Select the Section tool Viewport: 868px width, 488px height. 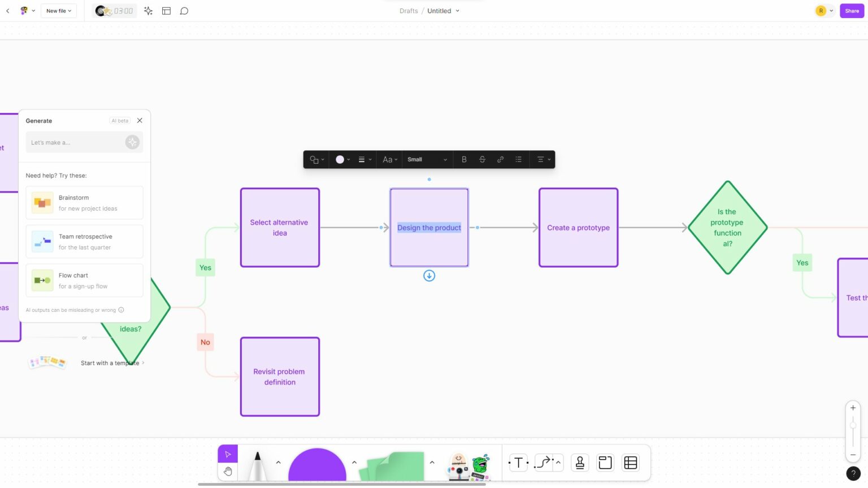click(x=605, y=462)
